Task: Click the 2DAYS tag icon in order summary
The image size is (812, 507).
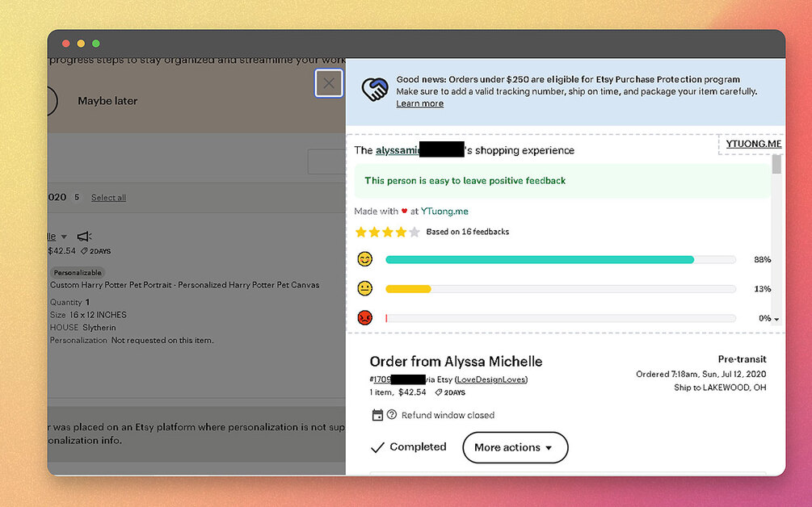Action: [438, 392]
